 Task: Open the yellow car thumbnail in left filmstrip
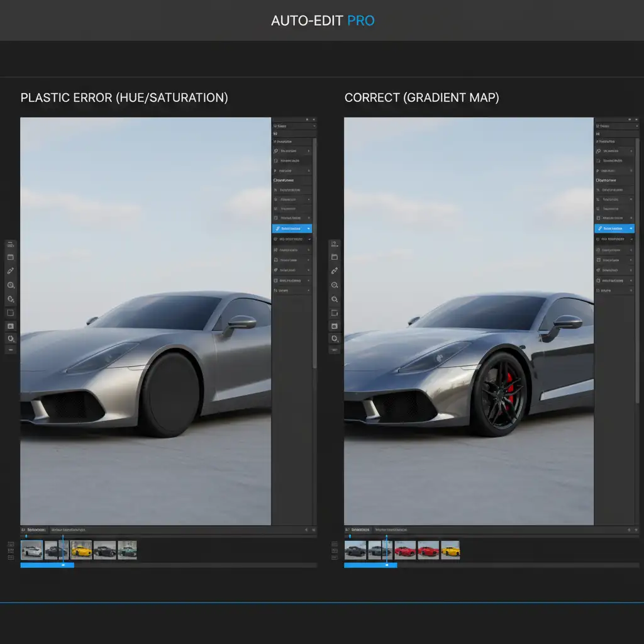(x=81, y=550)
